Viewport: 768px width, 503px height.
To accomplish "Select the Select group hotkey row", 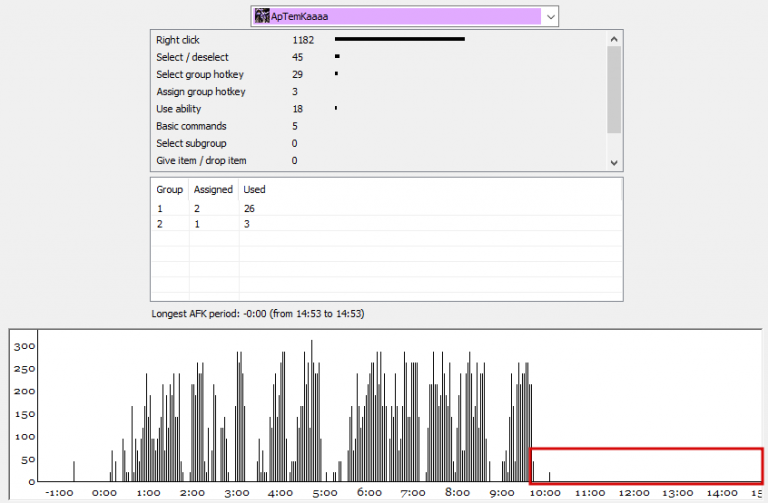I will [x=379, y=74].
